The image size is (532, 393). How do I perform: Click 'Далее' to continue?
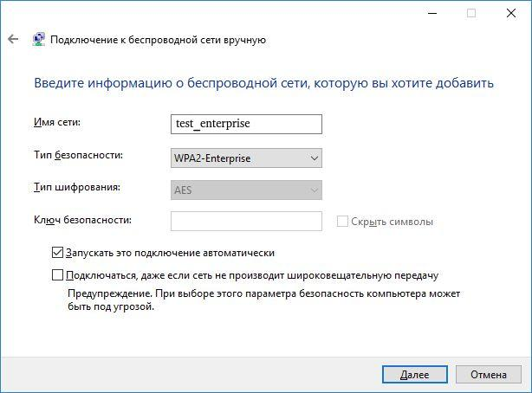pos(414,375)
